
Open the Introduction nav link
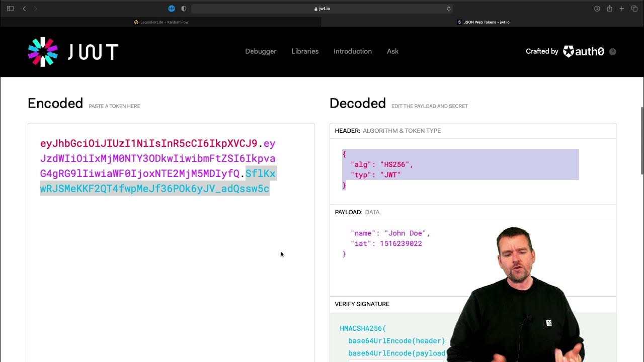[x=353, y=51]
